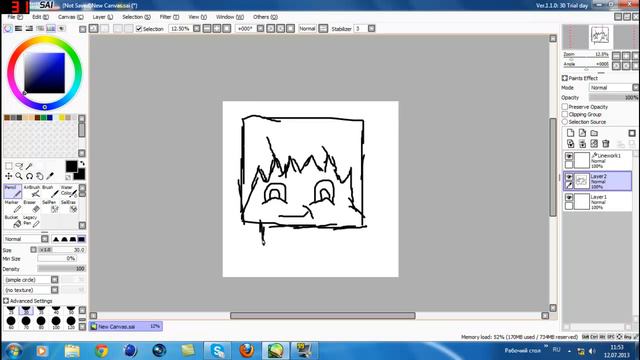The height and width of the screenshot is (360, 640).
Task: Create a new layer folder
Action: 594,133
